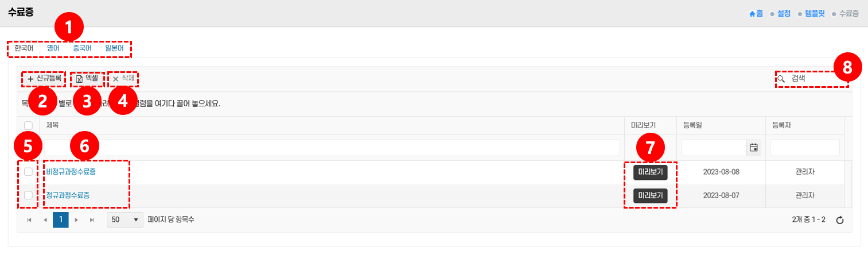Click the 엑셀 export button

click(87, 78)
